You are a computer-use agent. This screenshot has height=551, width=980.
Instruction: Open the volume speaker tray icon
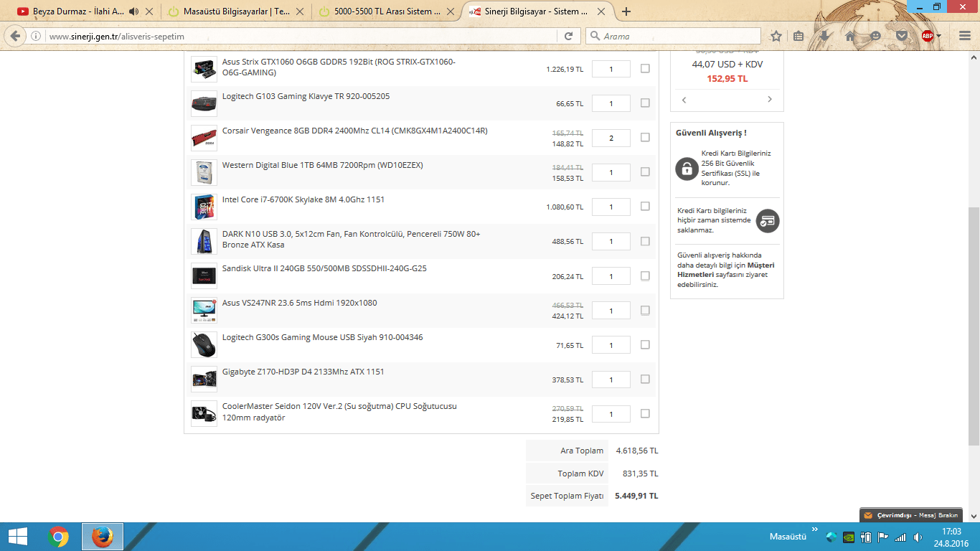pyautogui.click(x=918, y=537)
